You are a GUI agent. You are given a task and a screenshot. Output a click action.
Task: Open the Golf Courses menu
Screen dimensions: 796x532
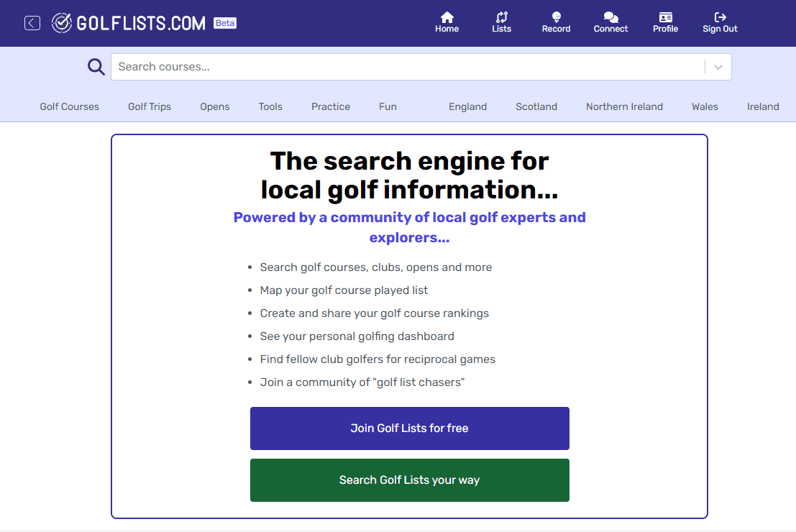pyautogui.click(x=70, y=106)
